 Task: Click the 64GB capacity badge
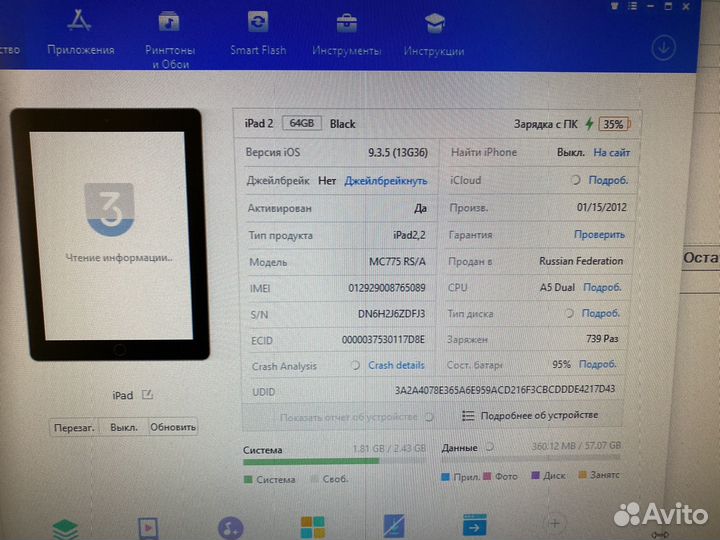point(302,123)
